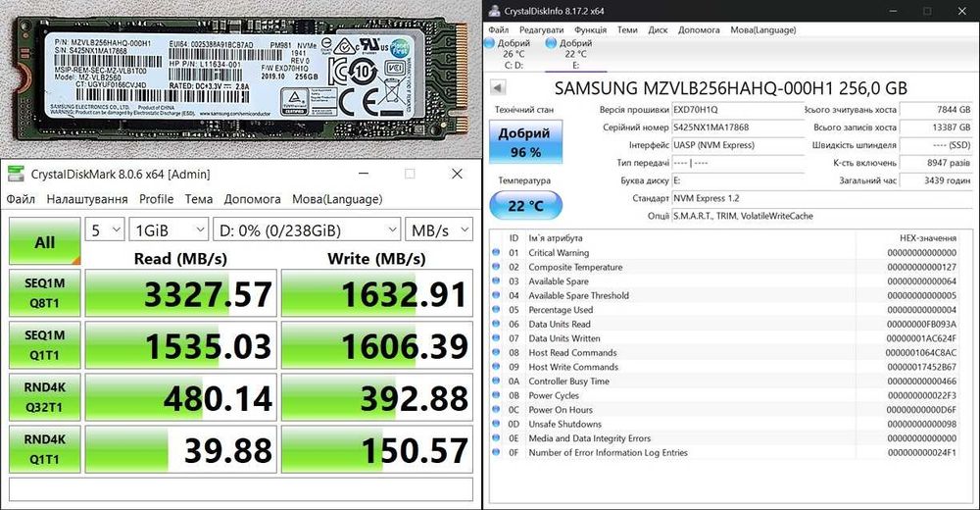Viewport: 980px width, 510px height.
Task: Select the E: disk tab
Action: tap(575, 53)
